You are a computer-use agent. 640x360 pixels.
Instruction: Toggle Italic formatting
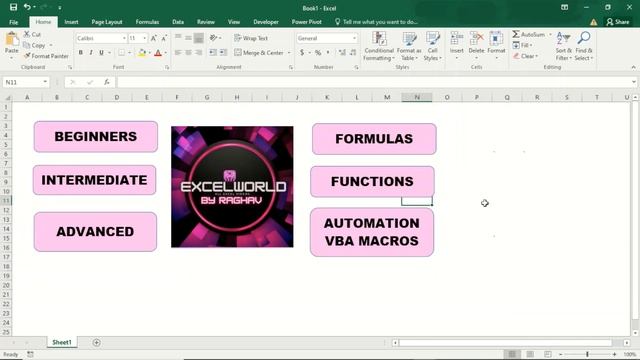[91, 53]
